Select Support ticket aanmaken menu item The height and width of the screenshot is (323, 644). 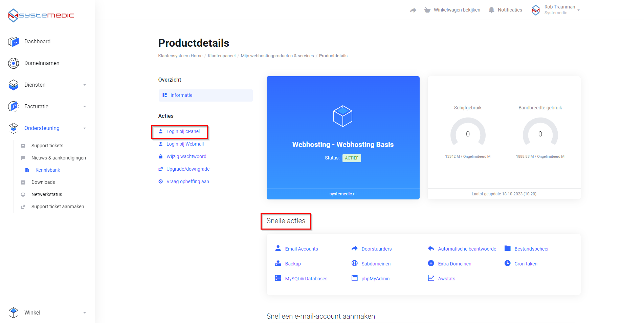(58, 207)
